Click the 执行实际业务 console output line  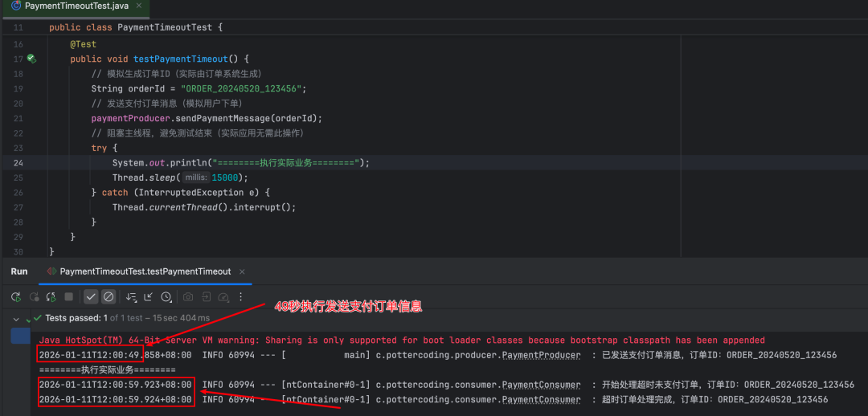click(108, 369)
